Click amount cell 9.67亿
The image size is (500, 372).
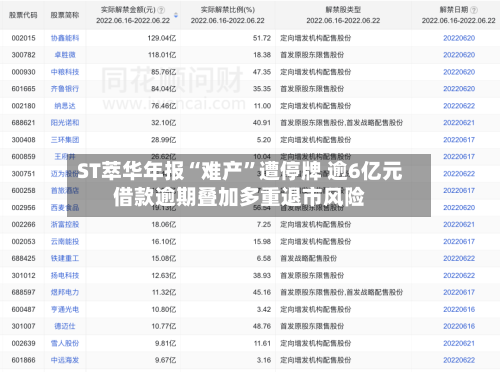click(x=165, y=360)
